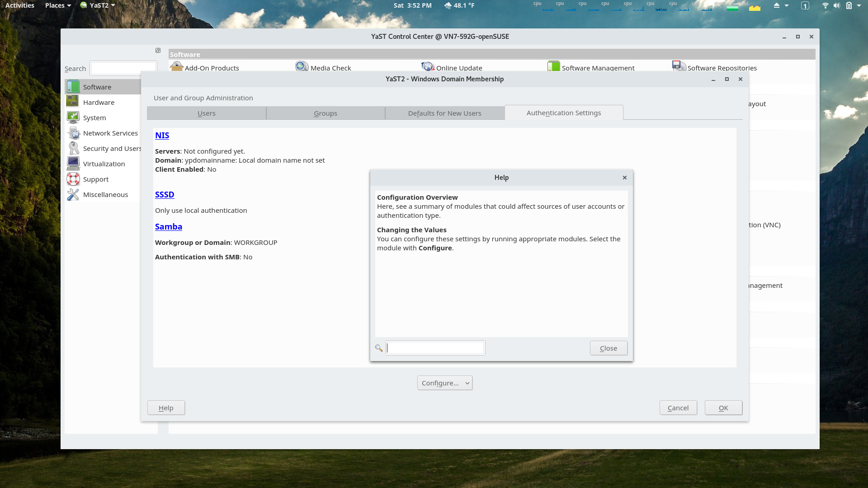Click 'Workgroup or Domain: WORKGROUP' text
The height and width of the screenshot is (488, 868).
pyautogui.click(x=216, y=242)
